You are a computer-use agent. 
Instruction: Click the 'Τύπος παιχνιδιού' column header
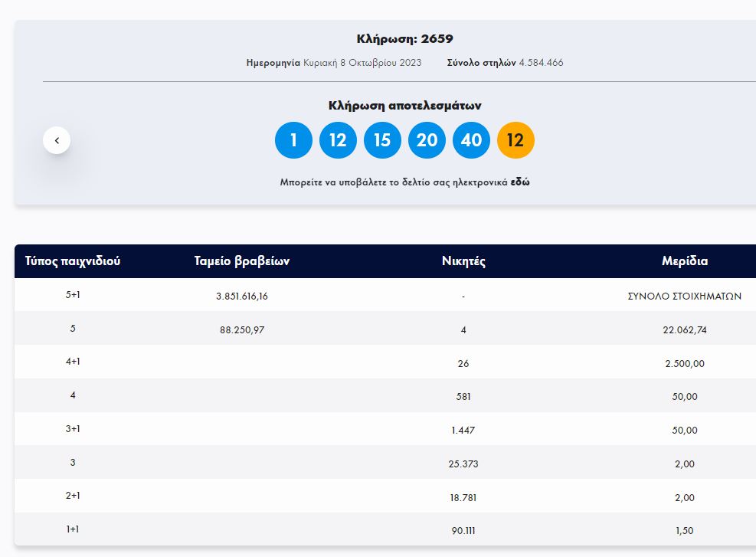73,261
